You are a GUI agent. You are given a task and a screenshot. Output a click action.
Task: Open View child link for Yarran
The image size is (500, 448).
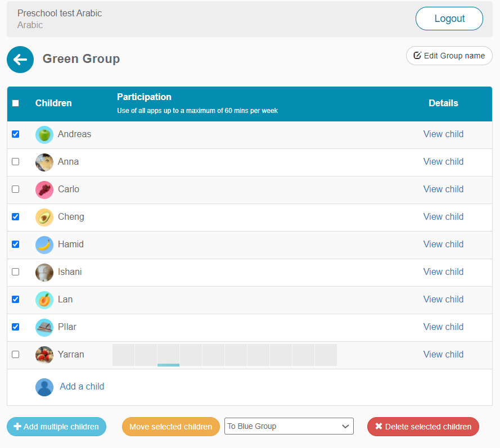[x=443, y=355]
